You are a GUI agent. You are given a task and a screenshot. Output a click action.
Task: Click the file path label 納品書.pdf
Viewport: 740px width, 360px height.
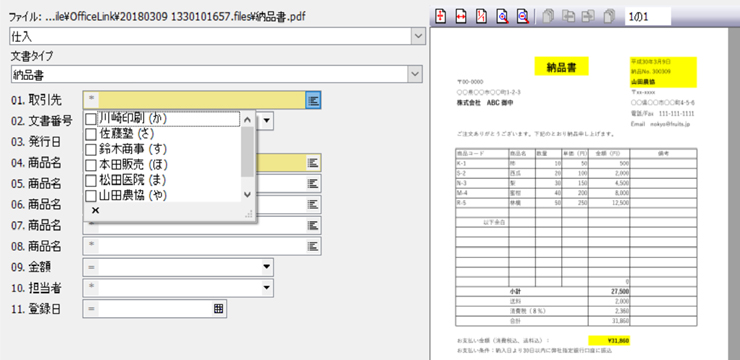tap(279, 17)
